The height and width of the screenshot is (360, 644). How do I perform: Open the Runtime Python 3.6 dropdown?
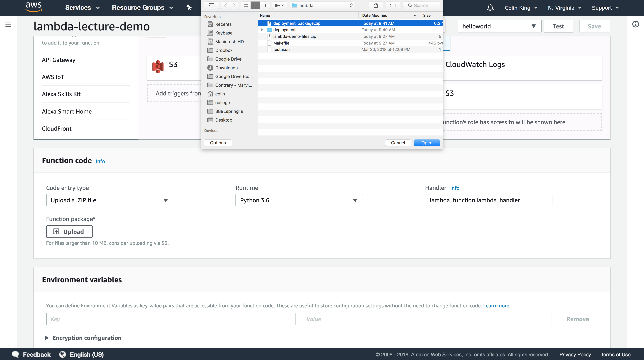click(x=299, y=200)
